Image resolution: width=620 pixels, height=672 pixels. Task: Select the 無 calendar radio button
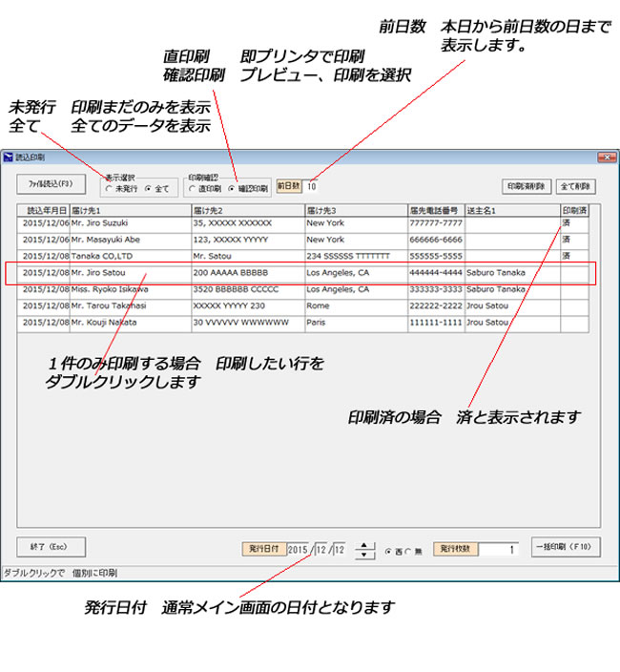click(x=408, y=551)
